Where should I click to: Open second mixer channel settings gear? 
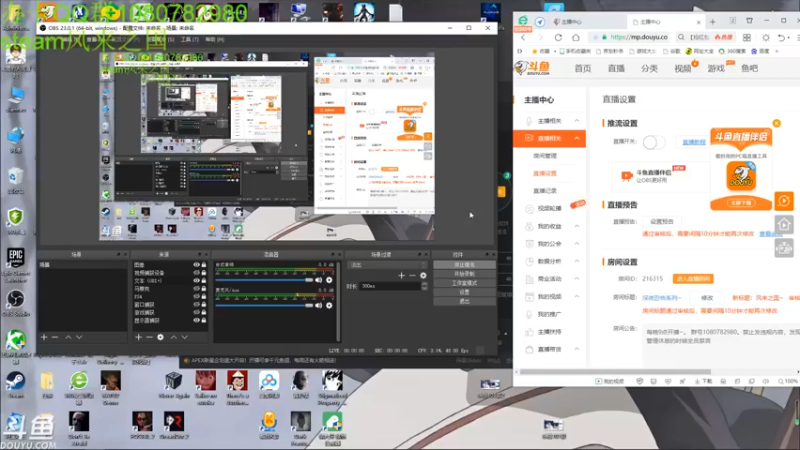coord(329,306)
